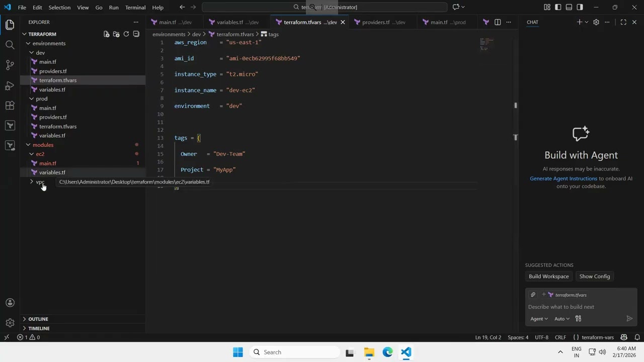This screenshot has width=644, height=362.
Task: Collapse all folders in Explorer
Action: [136, 34]
